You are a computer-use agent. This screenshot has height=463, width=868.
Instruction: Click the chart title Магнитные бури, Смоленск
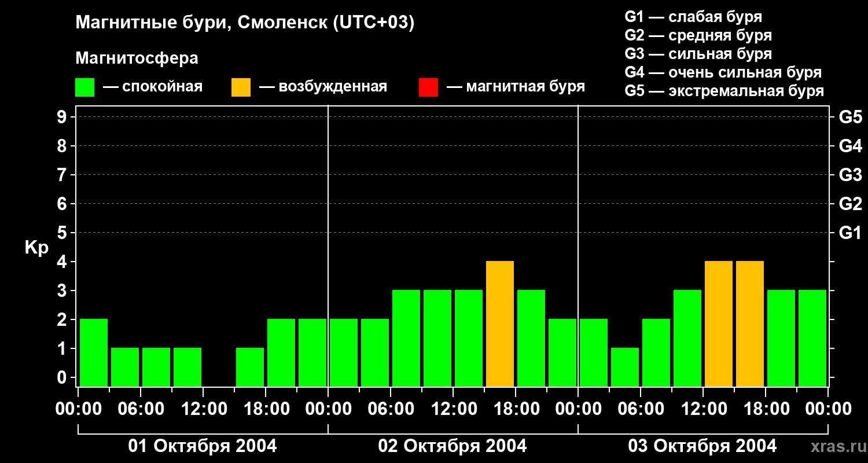coord(245,23)
